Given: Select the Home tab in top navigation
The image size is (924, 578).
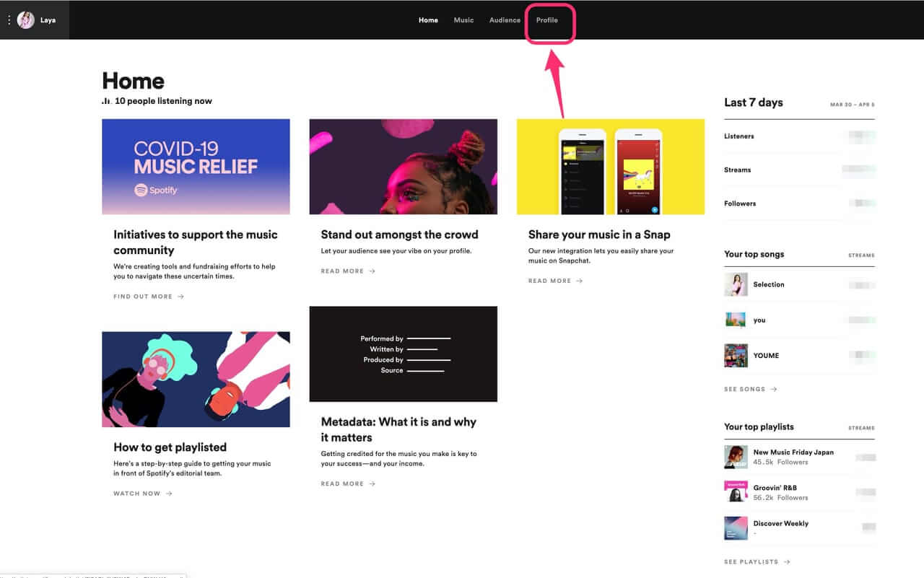Looking at the screenshot, I should 428,20.
